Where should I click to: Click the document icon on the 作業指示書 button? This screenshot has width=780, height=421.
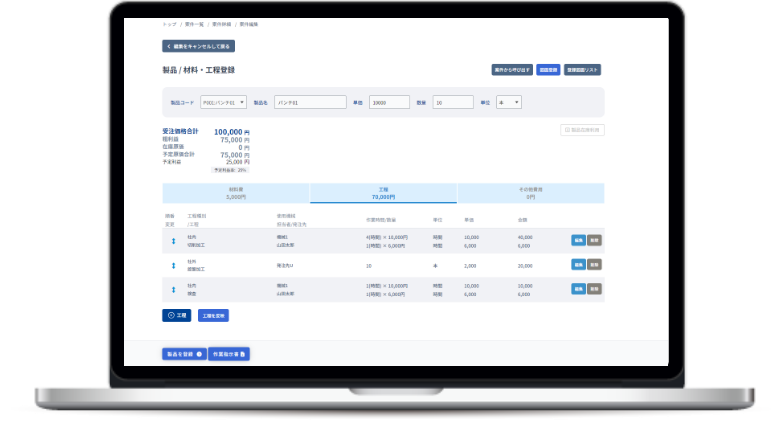(x=242, y=354)
